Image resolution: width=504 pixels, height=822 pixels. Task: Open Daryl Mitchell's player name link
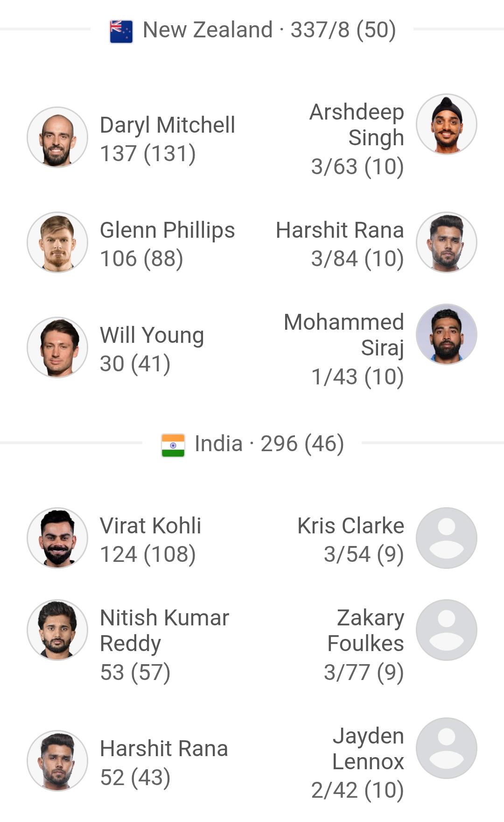[167, 125]
